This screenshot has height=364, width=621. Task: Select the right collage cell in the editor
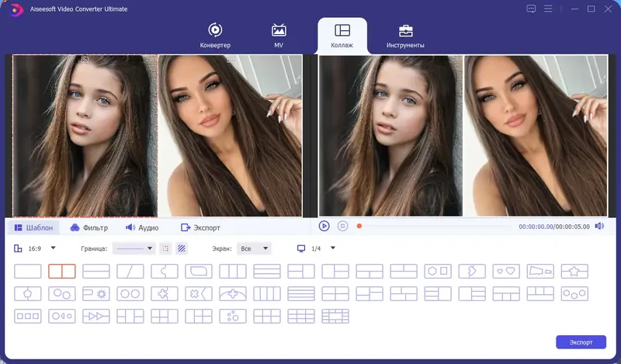pyautogui.click(x=230, y=136)
